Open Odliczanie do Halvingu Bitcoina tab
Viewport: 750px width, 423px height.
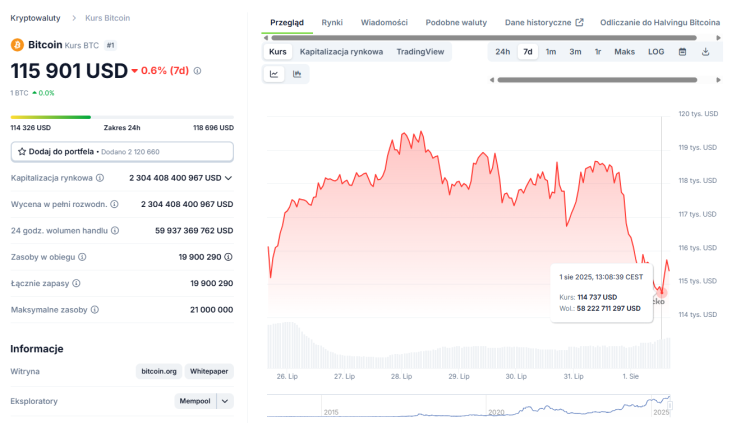tap(660, 22)
